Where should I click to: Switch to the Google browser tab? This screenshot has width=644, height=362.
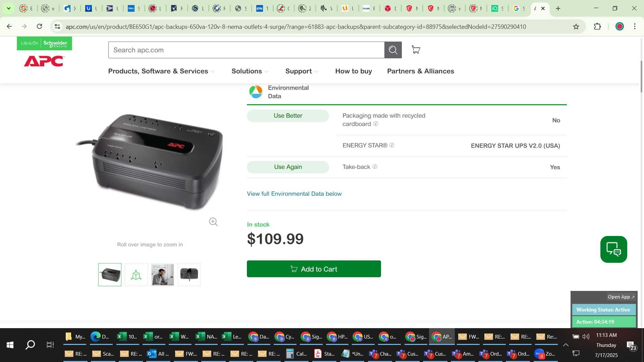point(519,8)
